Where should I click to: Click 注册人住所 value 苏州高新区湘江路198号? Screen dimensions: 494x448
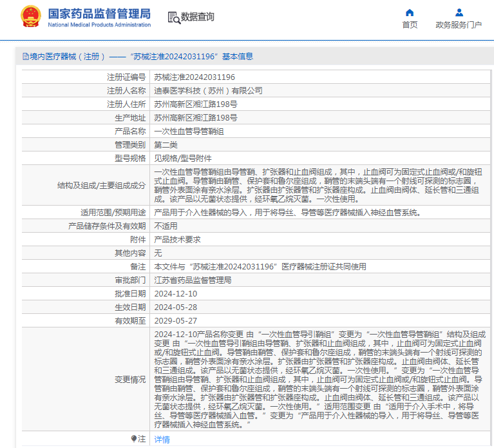(196, 104)
